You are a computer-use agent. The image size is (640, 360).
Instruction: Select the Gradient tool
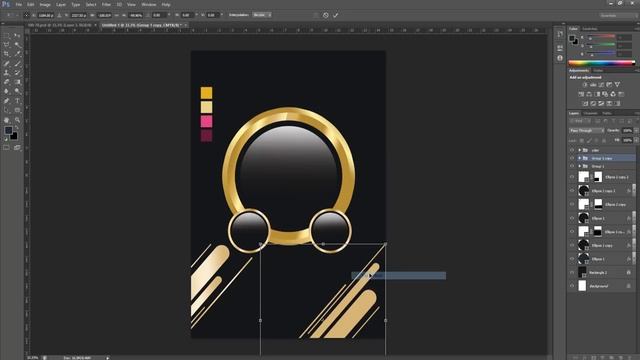pos(17,82)
